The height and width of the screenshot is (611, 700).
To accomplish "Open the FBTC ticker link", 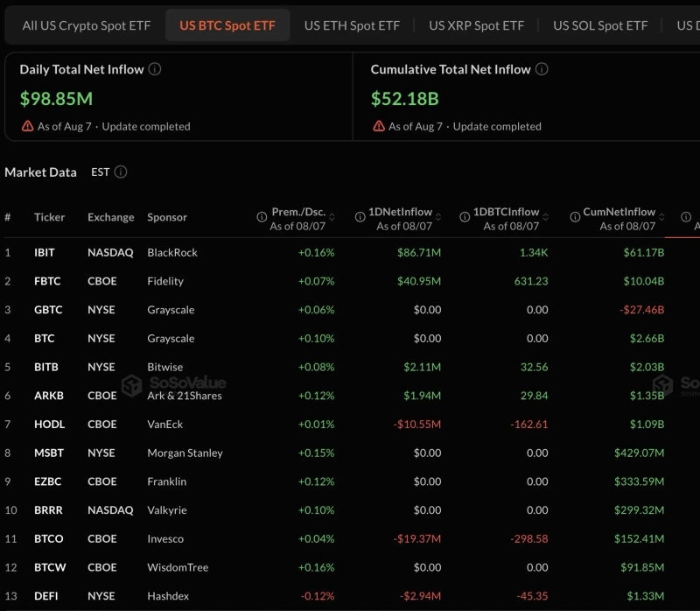I will tap(47, 281).
